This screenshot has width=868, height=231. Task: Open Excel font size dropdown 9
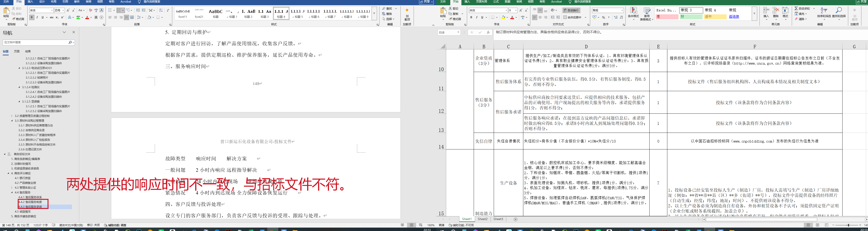(516, 10)
